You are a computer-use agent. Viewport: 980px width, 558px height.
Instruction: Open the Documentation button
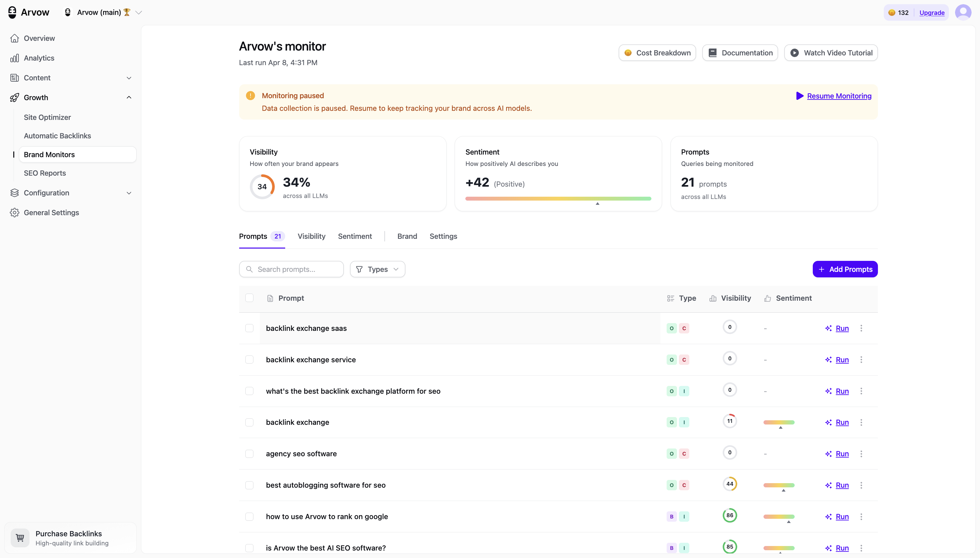coord(740,53)
